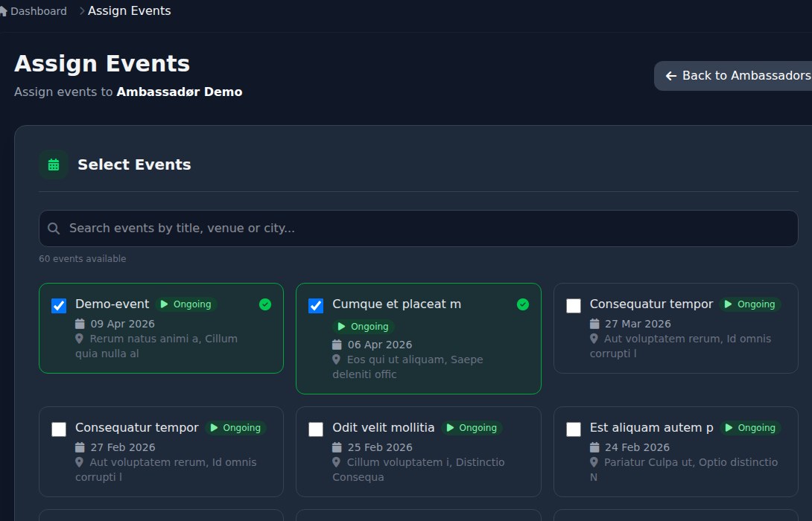Click the 06 Apr 2026 date text

380,345
